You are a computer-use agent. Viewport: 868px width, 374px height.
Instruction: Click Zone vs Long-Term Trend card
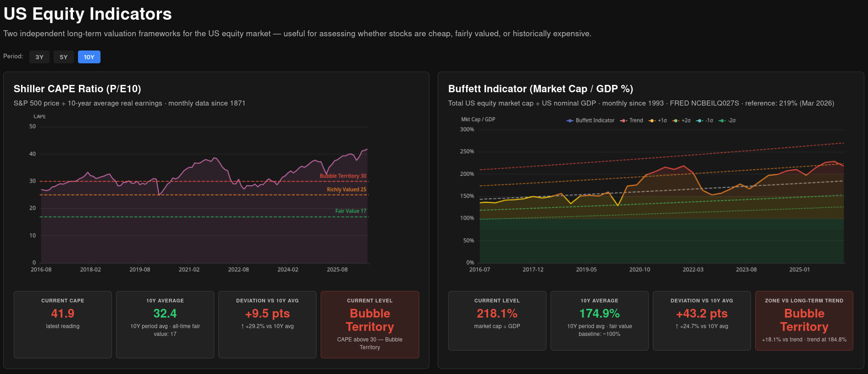pos(804,321)
